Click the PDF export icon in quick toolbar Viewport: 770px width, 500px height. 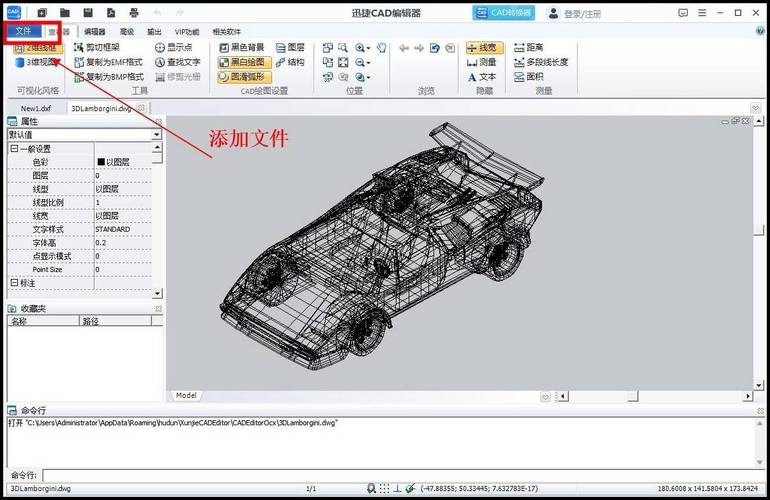(111, 12)
